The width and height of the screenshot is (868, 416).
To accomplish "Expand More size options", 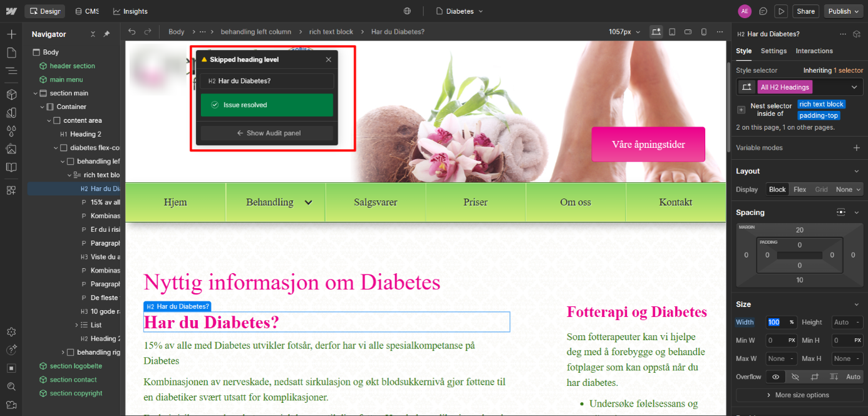I will (799, 395).
